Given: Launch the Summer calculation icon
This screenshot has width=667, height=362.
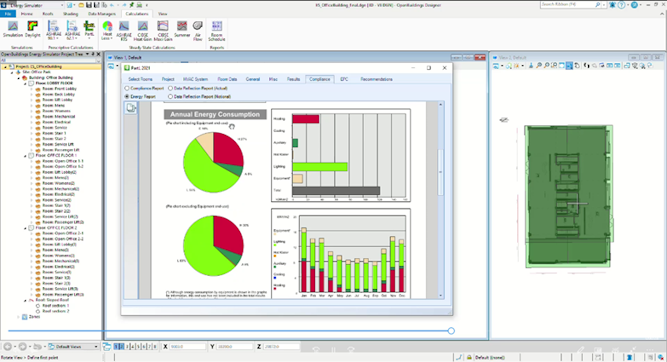Looking at the screenshot, I should [x=182, y=29].
